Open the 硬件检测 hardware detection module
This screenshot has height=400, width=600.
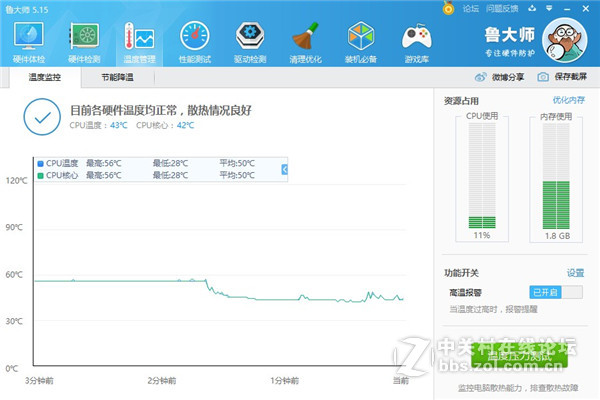[x=84, y=42]
